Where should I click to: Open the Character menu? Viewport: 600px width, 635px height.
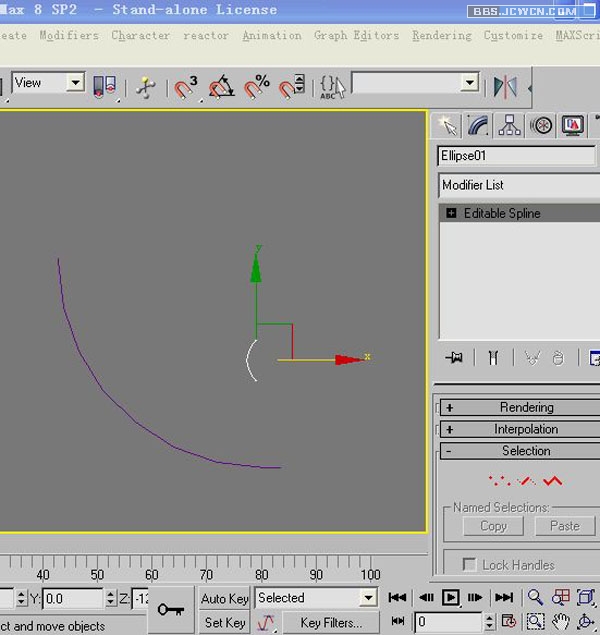[140, 36]
